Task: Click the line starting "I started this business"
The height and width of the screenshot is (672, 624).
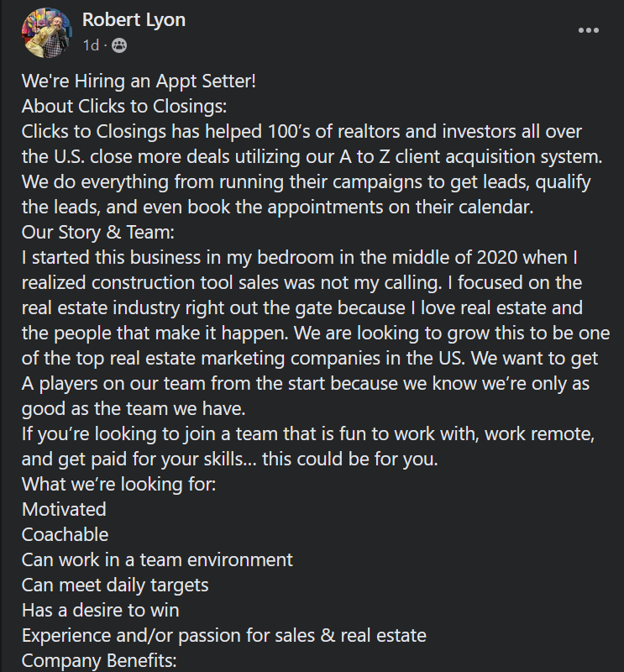Action: point(298,257)
